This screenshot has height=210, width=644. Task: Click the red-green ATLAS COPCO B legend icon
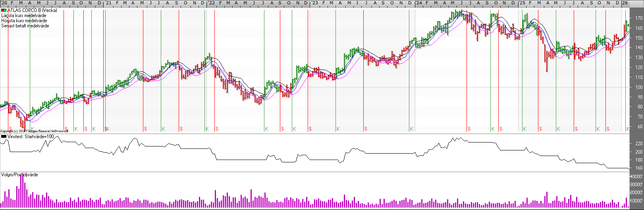4,10
